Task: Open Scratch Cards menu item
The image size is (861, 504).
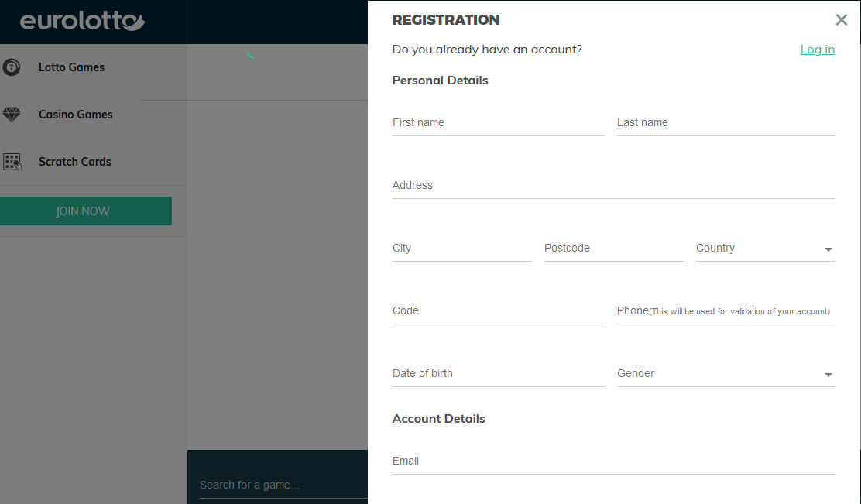Action: tap(94, 162)
